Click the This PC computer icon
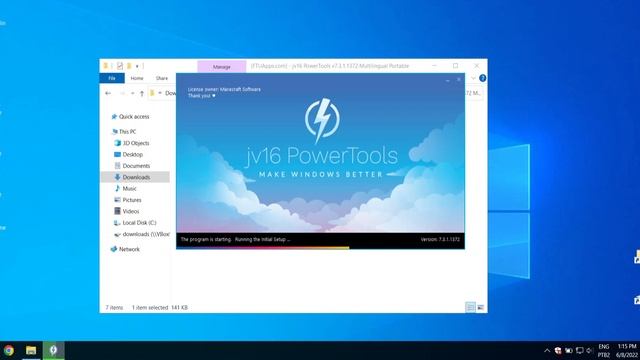This screenshot has width=640, height=360. pos(114,131)
